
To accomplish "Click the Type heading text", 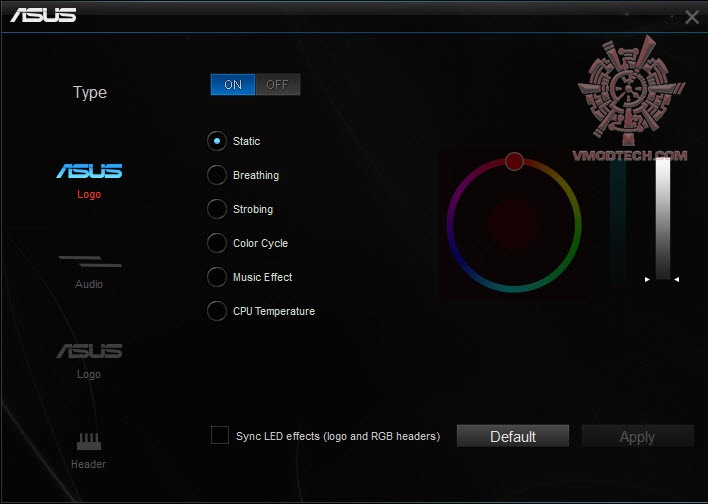I will click(x=90, y=93).
